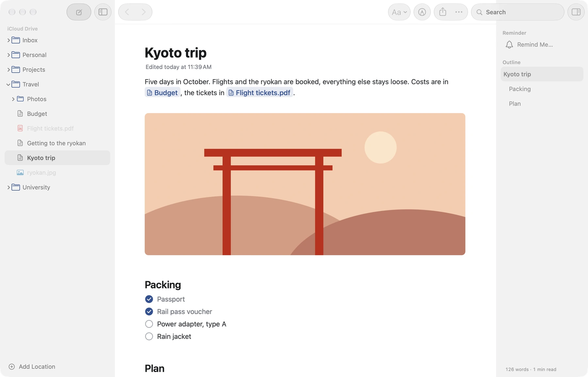Open the three-dot more options menu
Viewport: 588px width, 377px height.
tap(459, 12)
